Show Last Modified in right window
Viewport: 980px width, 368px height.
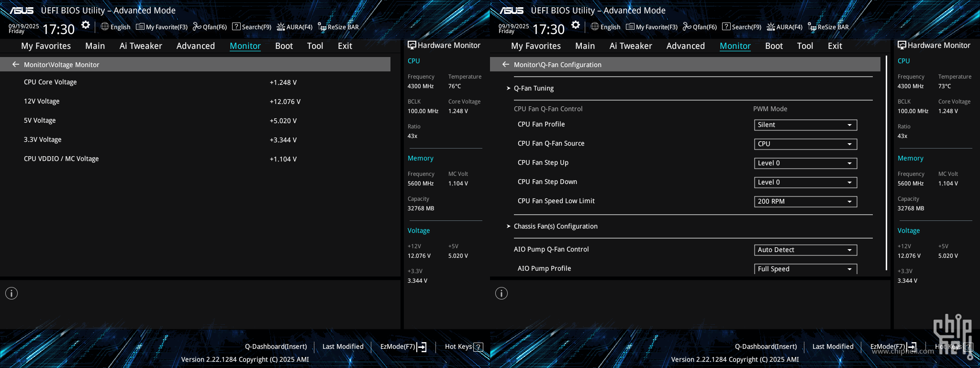(x=833, y=346)
